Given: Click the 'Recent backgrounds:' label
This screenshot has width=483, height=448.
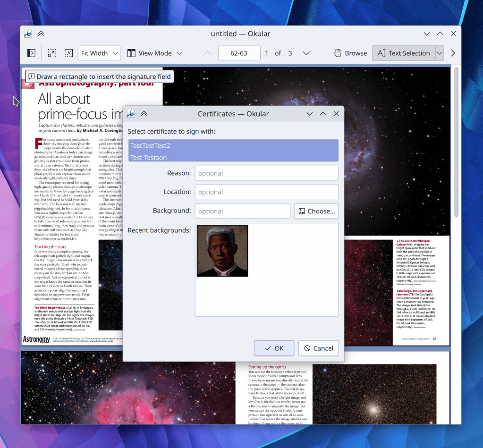Looking at the screenshot, I should [x=159, y=230].
